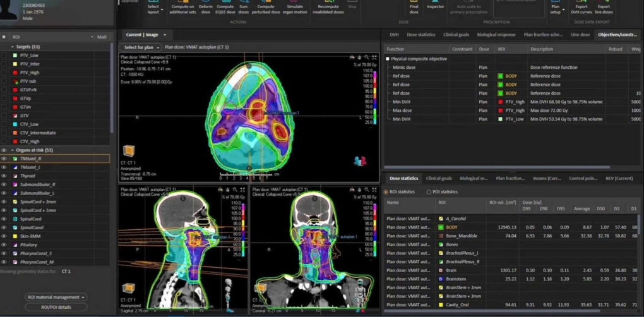Collapse the Organs at risk group
Screen dimensions: 644x317
[12, 150]
